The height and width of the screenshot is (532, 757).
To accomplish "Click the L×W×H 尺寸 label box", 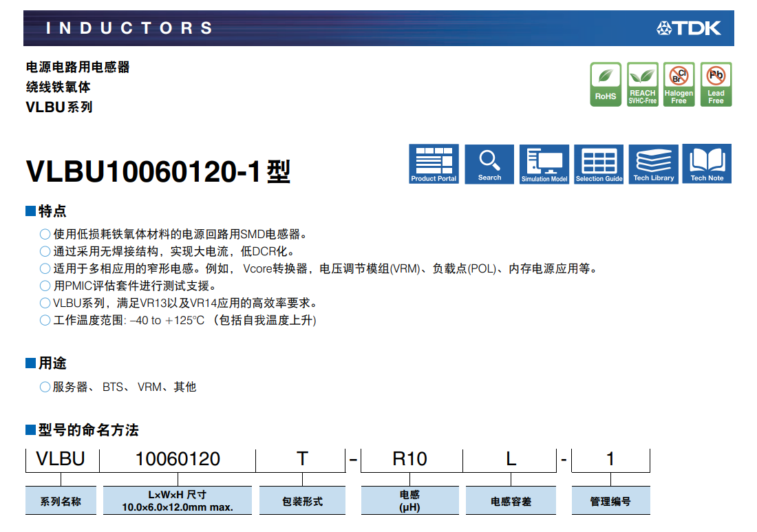I will click(178, 500).
